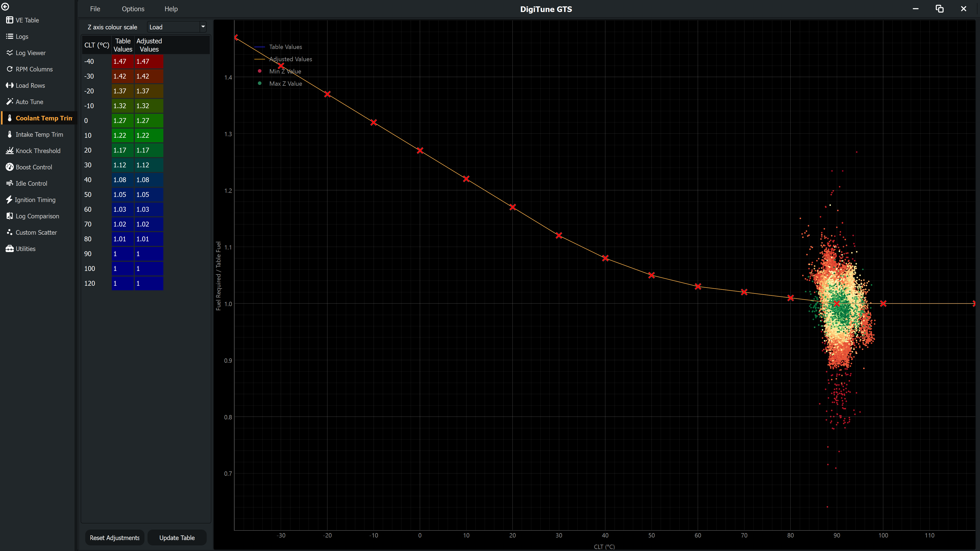Click Update Table button

pyautogui.click(x=177, y=538)
